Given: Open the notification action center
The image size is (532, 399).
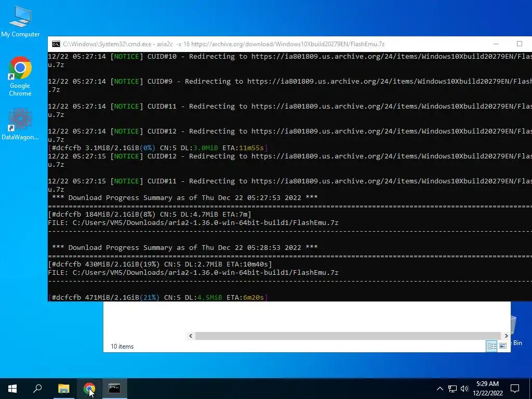Looking at the screenshot, I should click(515, 389).
